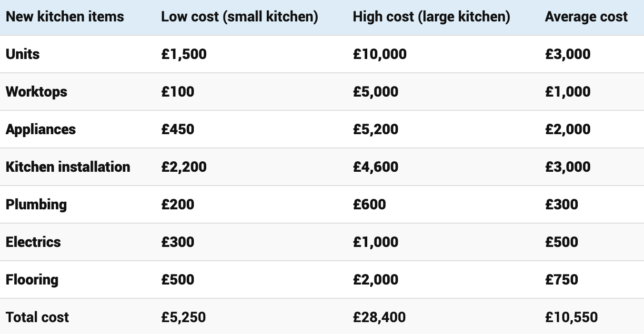The height and width of the screenshot is (334, 644).
Task: Click the £10,550 total average cost
Action: point(571,317)
